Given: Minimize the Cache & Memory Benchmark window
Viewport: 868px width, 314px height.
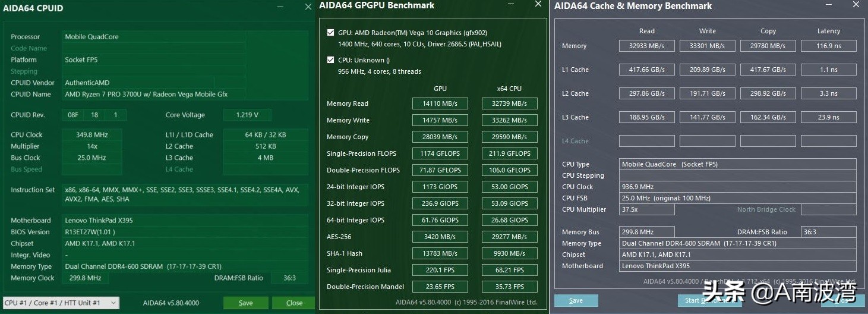Looking at the screenshot, I should coord(828,5).
